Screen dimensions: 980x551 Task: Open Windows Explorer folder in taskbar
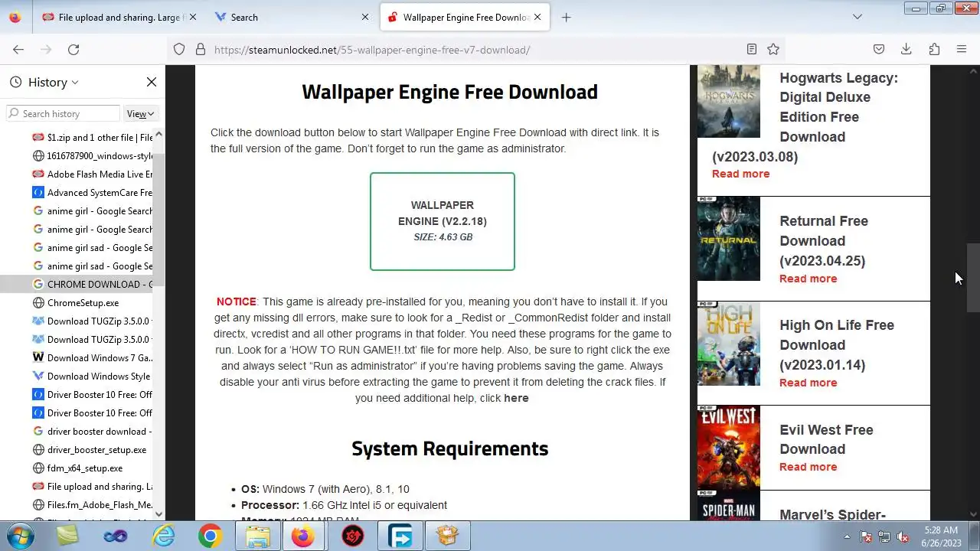point(258,536)
